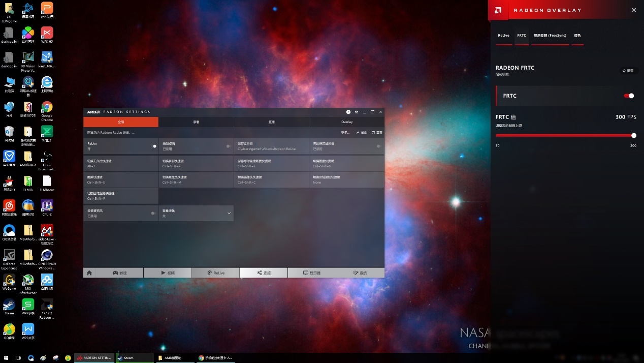Toggle the record desktop switch
The image size is (644, 363).
(x=229, y=146)
